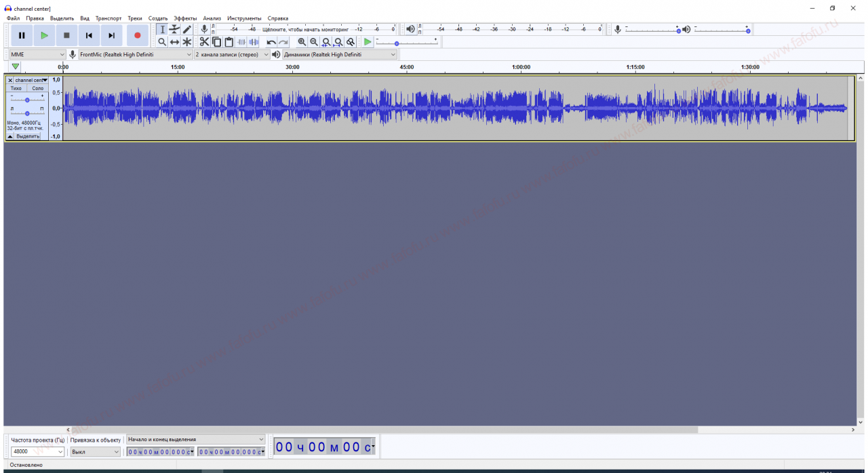Open the MME audio host dropdown

[37, 54]
